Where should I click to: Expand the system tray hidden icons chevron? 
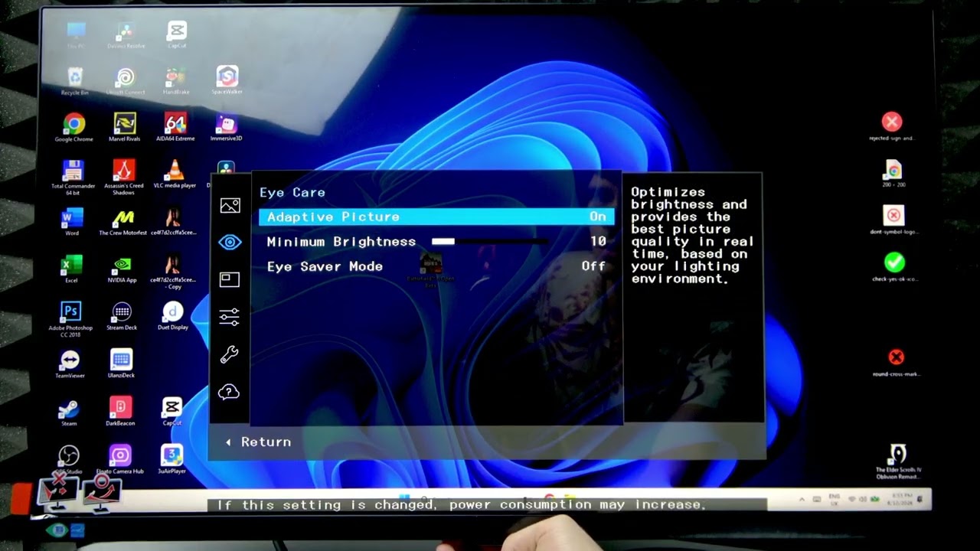(802, 500)
